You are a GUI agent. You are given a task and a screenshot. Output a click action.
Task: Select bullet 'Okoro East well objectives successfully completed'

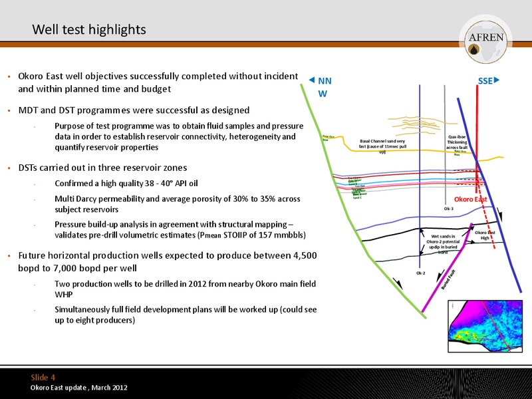(158, 82)
